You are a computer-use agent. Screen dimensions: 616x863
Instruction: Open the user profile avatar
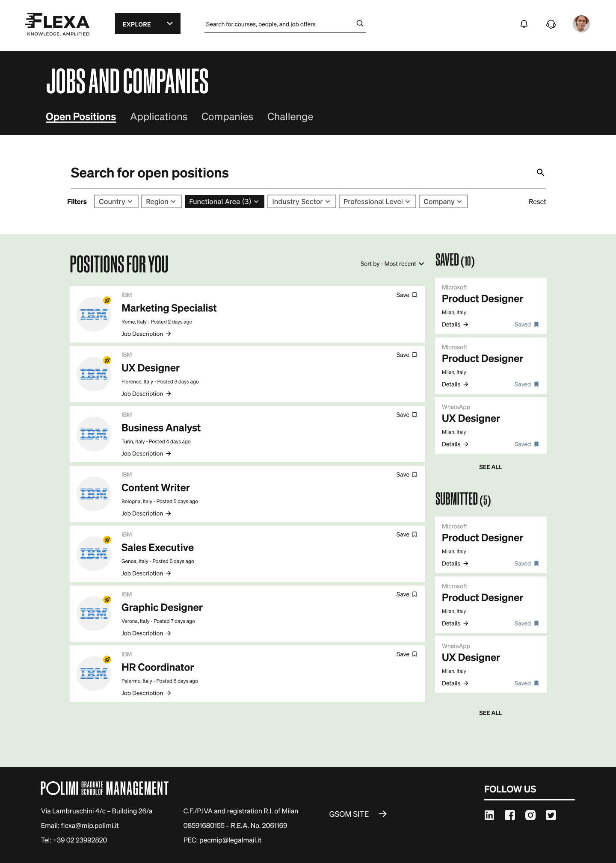[x=581, y=24]
